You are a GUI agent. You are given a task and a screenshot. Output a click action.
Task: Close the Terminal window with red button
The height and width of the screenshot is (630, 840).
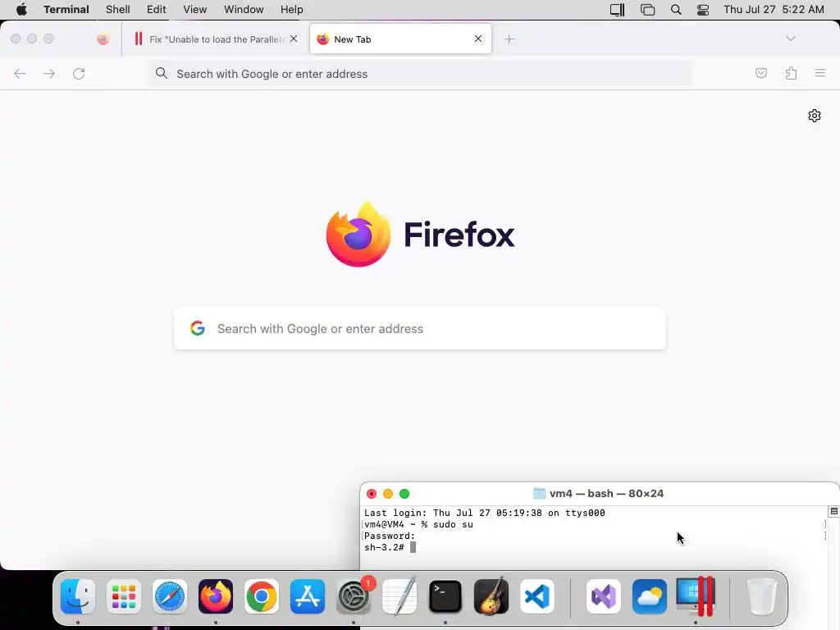pos(372,494)
